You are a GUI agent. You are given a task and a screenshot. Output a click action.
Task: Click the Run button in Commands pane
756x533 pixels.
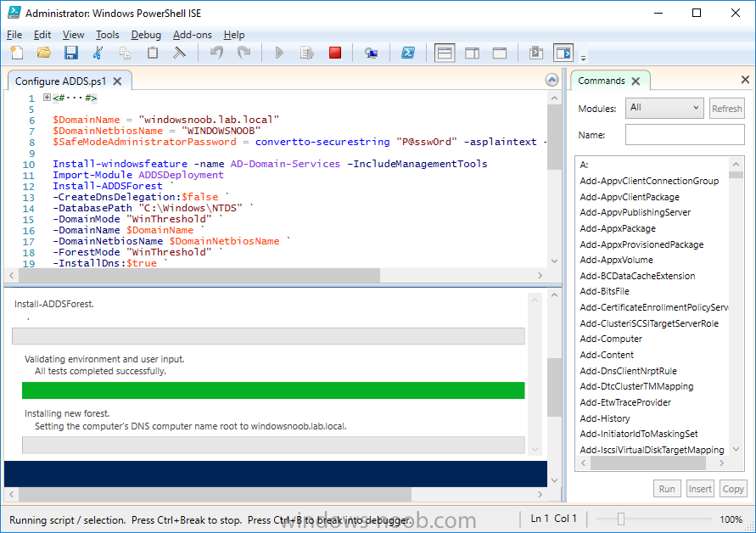click(x=667, y=489)
